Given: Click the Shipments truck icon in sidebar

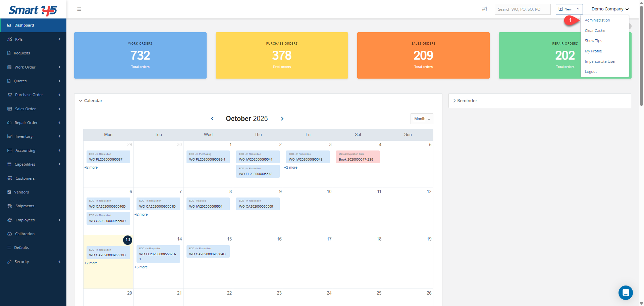Looking at the screenshot, I should click(x=10, y=206).
